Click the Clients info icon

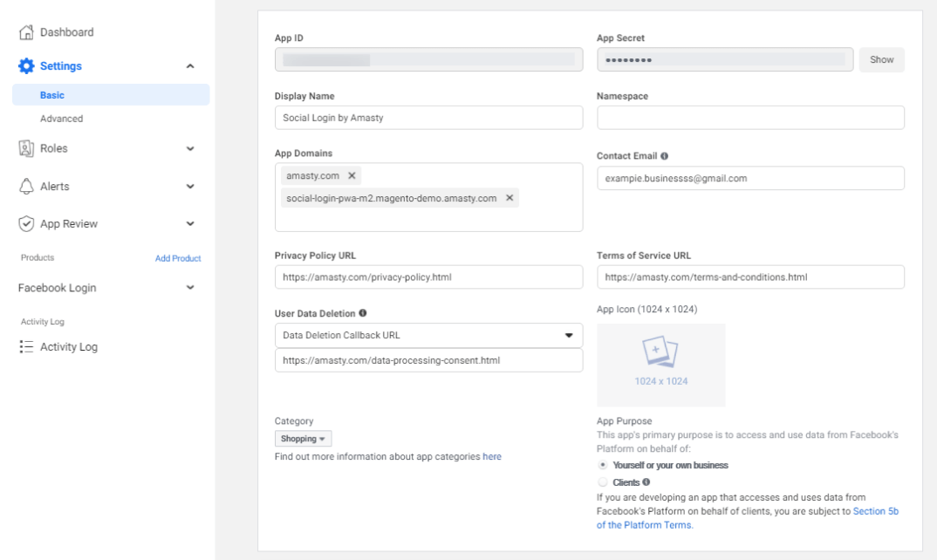646,482
